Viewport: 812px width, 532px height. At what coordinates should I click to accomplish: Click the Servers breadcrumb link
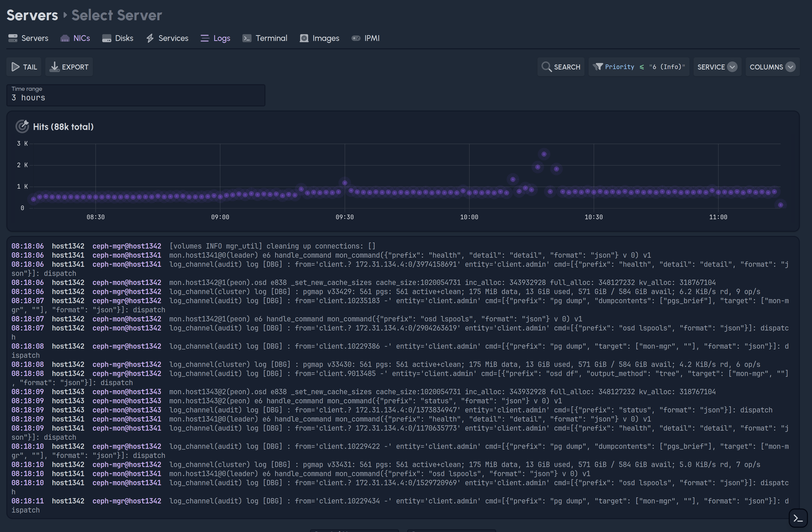[32, 15]
